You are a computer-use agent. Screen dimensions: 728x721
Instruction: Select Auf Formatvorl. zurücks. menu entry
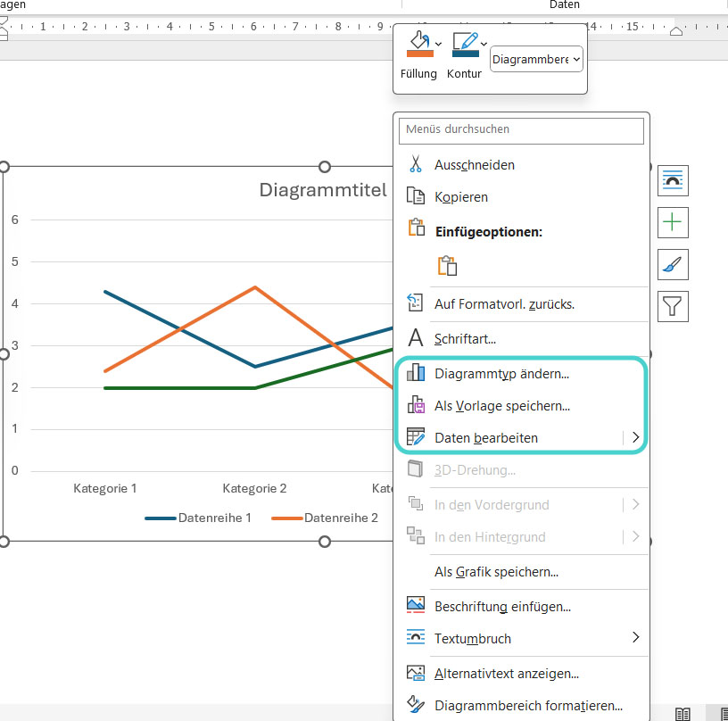(521, 304)
